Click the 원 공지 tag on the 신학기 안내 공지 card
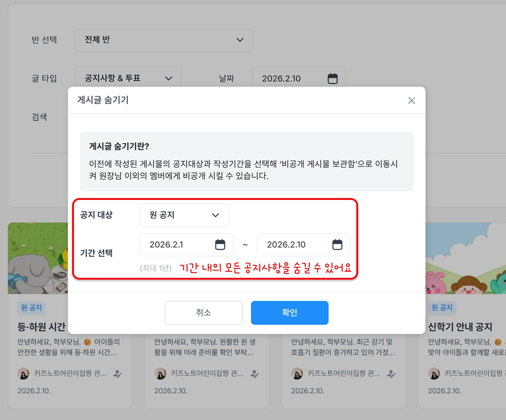 442,308
